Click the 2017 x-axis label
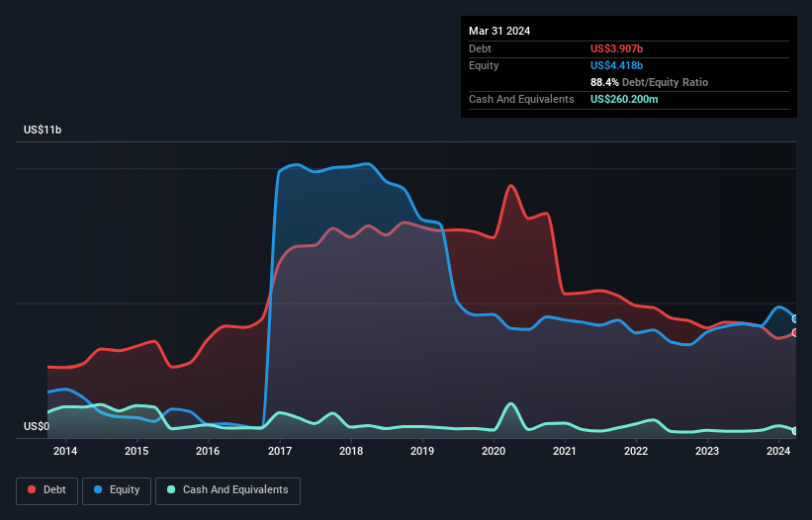This screenshot has height=520, width=812. (x=280, y=451)
